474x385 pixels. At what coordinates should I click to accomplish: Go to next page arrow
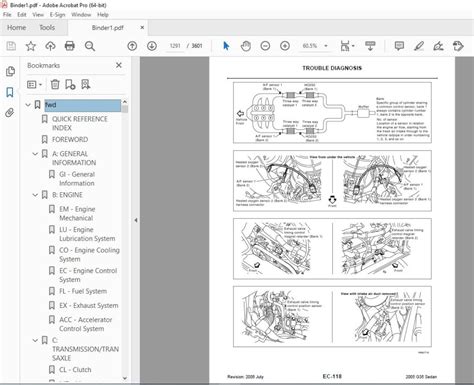click(x=152, y=46)
